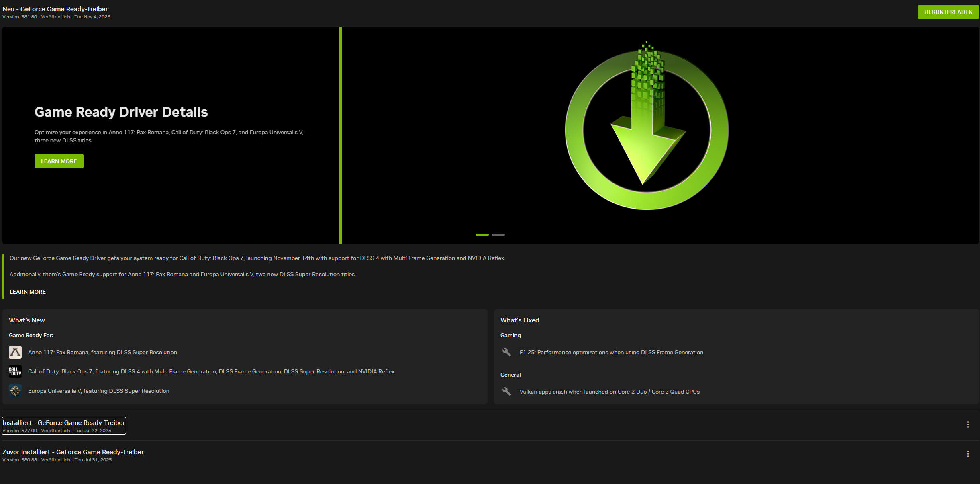This screenshot has width=980, height=484.
Task: Click the Anno 117 DLSS Super Resolution list item
Action: 102,352
